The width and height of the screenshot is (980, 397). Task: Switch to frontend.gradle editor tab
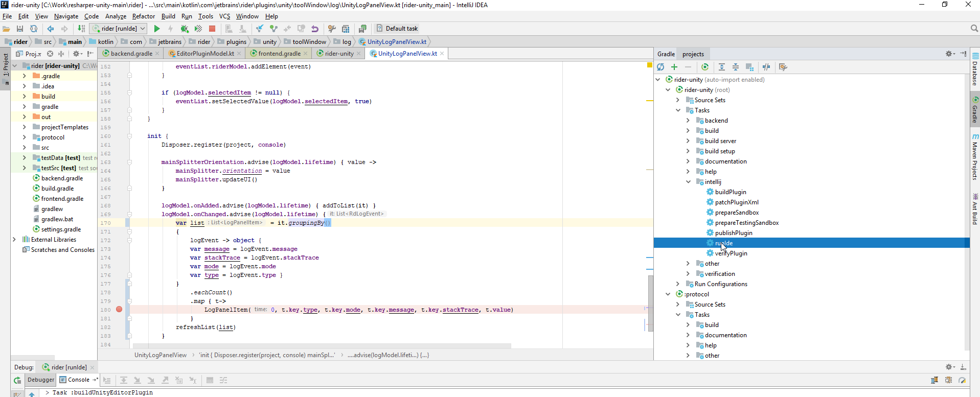[279, 54]
